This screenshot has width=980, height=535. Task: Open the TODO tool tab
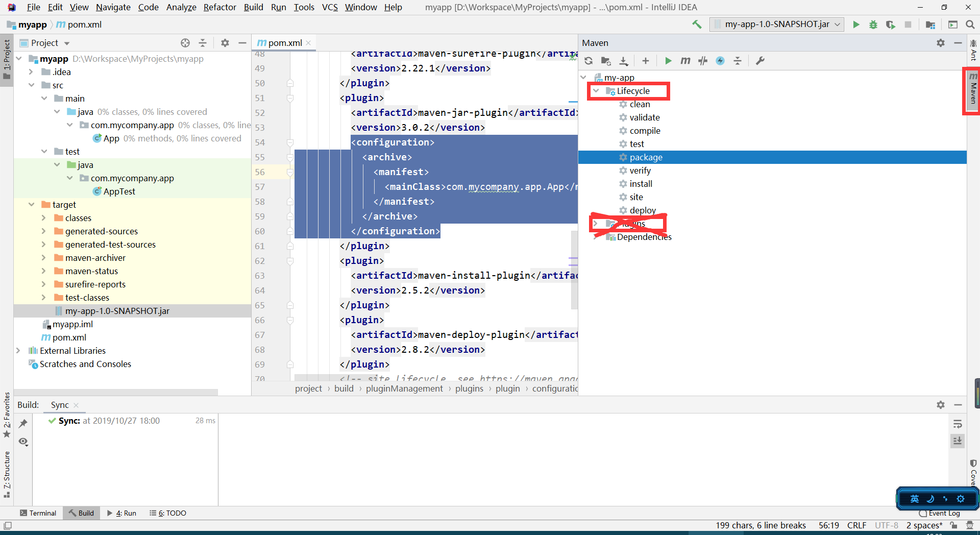click(x=168, y=513)
